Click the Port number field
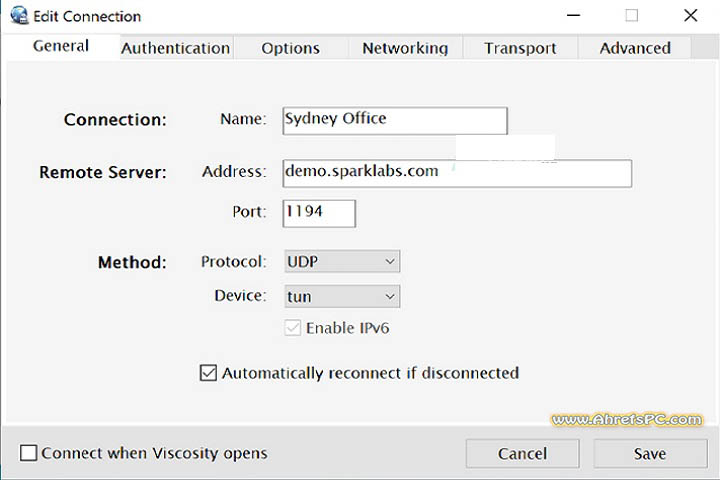 [x=319, y=213]
